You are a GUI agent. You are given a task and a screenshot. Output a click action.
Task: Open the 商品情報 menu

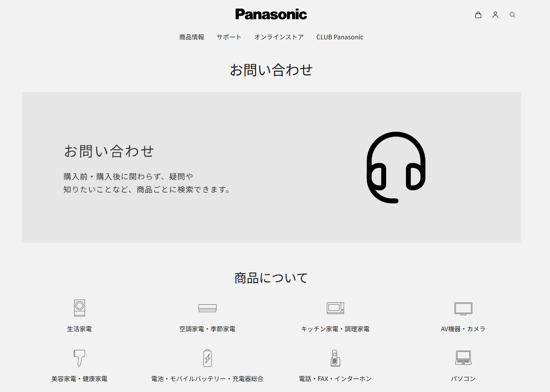coord(192,37)
